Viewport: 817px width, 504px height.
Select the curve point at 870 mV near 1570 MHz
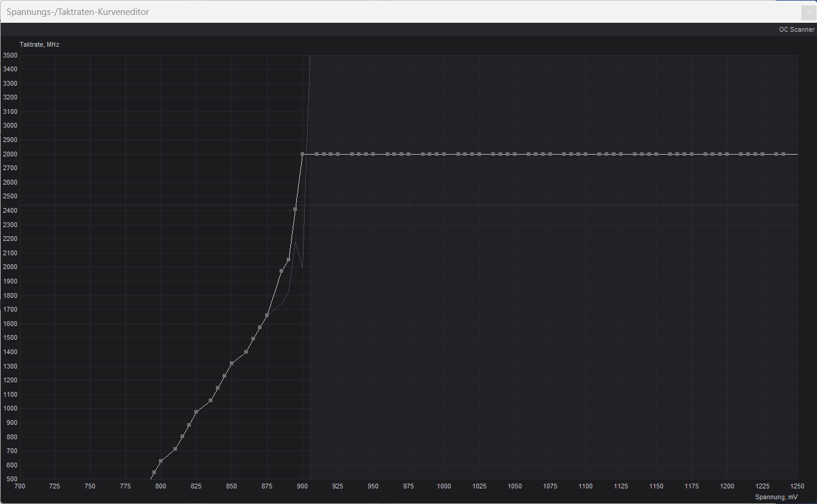(x=260, y=327)
